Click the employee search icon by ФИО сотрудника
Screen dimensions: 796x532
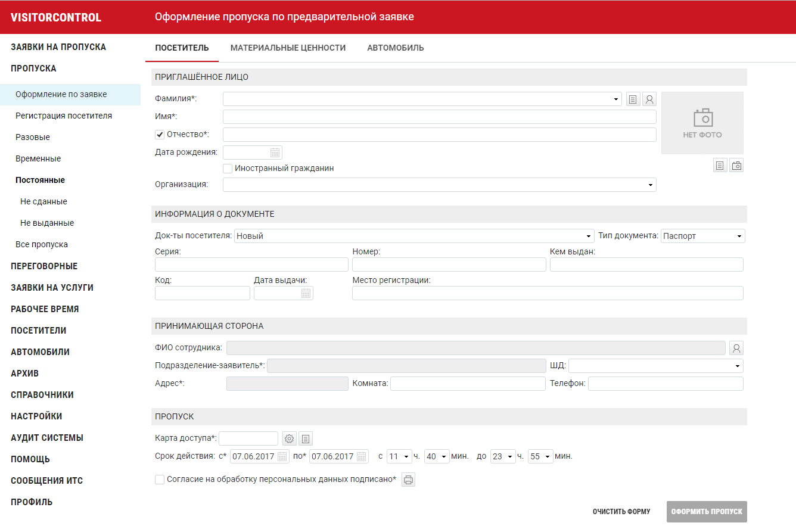[736, 348]
